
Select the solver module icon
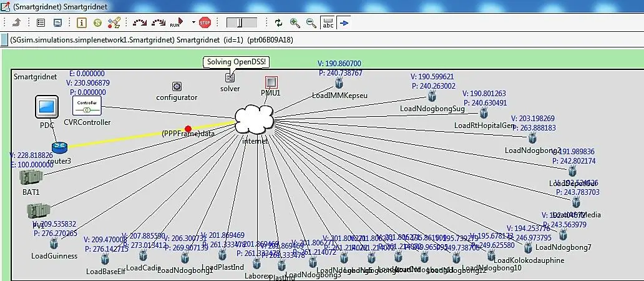(x=230, y=77)
